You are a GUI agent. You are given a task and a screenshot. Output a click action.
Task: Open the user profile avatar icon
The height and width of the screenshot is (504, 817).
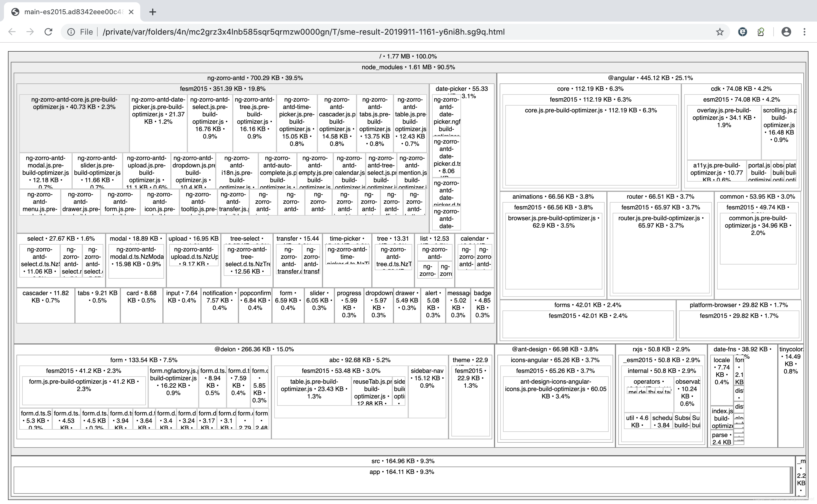tap(786, 32)
